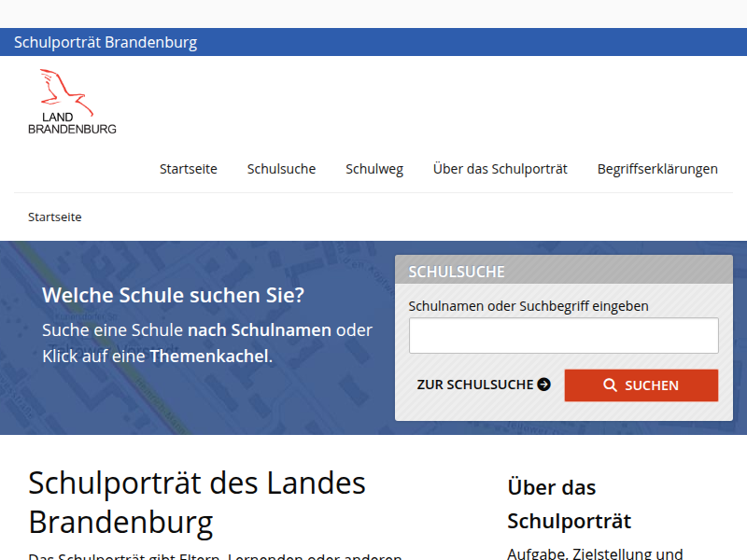The image size is (747, 560).
Task: Click the SCHULSUCHE panel header
Action: (x=564, y=272)
